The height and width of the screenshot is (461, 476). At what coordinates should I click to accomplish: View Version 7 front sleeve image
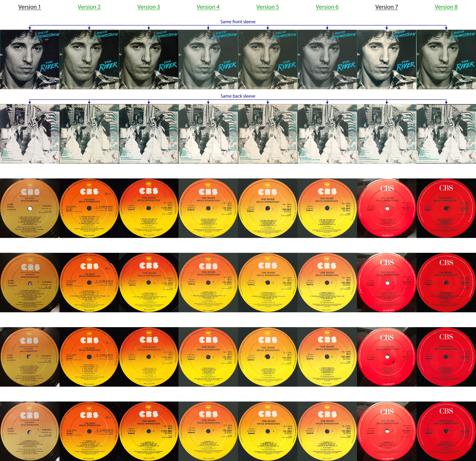pos(387,59)
